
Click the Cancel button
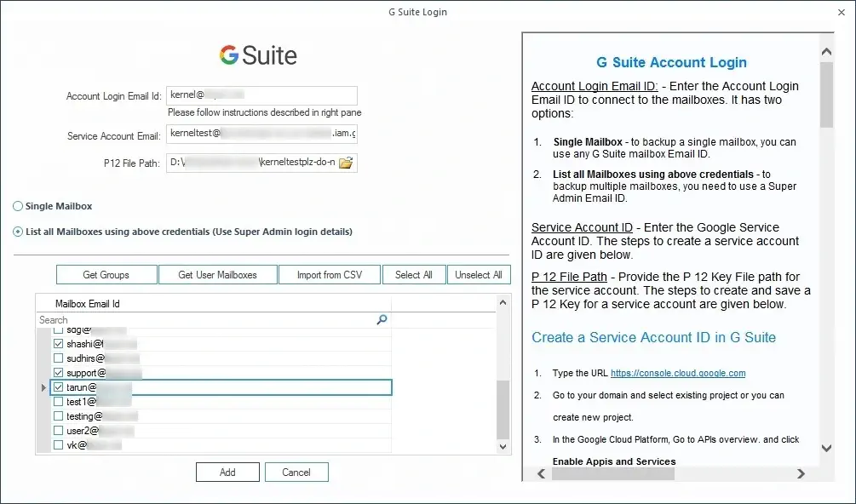[x=296, y=472]
